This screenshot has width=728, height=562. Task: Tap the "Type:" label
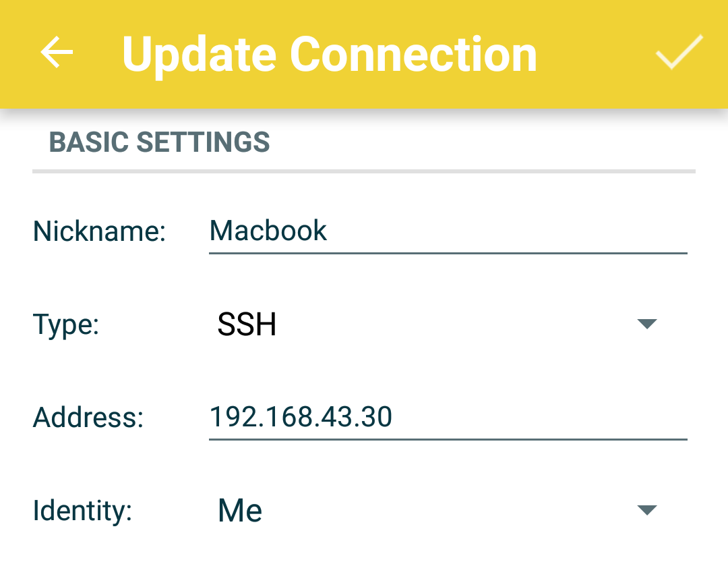click(66, 325)
